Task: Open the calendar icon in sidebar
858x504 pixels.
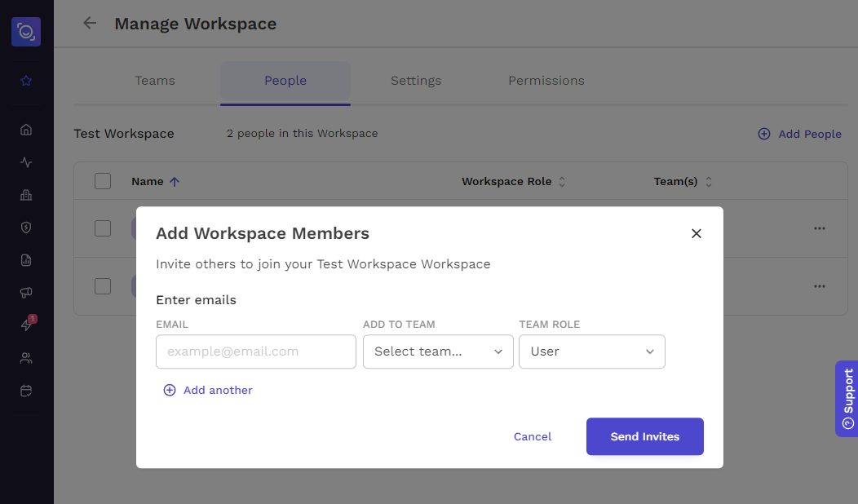Action: pos(26,391)
